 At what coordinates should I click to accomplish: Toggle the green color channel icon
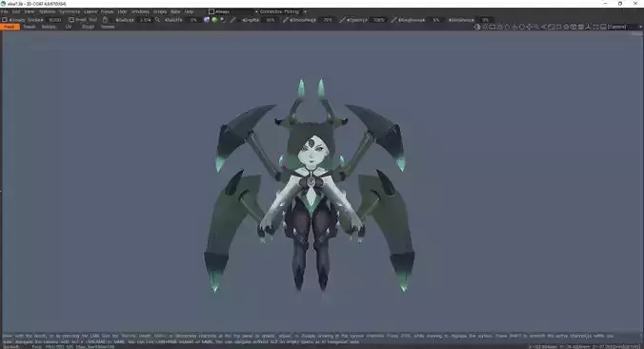click(214, 20)
